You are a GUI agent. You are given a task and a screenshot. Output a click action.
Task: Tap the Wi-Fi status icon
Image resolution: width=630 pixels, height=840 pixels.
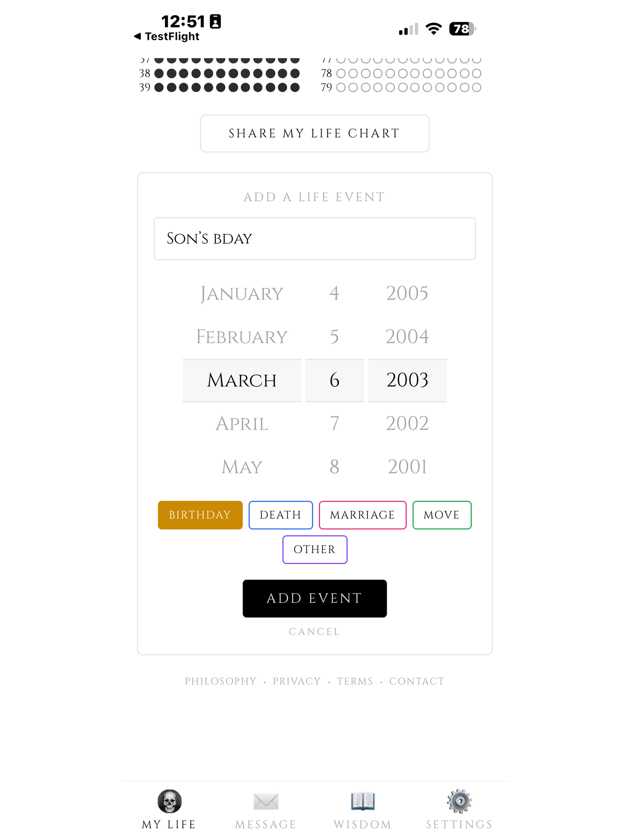pyautogui.click(x=433, y=29)
